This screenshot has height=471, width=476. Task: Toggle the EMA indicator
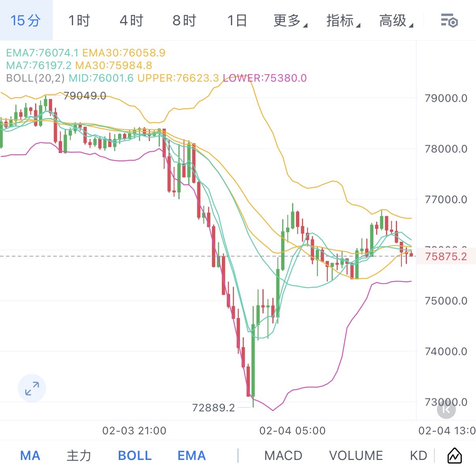point(191,456)
